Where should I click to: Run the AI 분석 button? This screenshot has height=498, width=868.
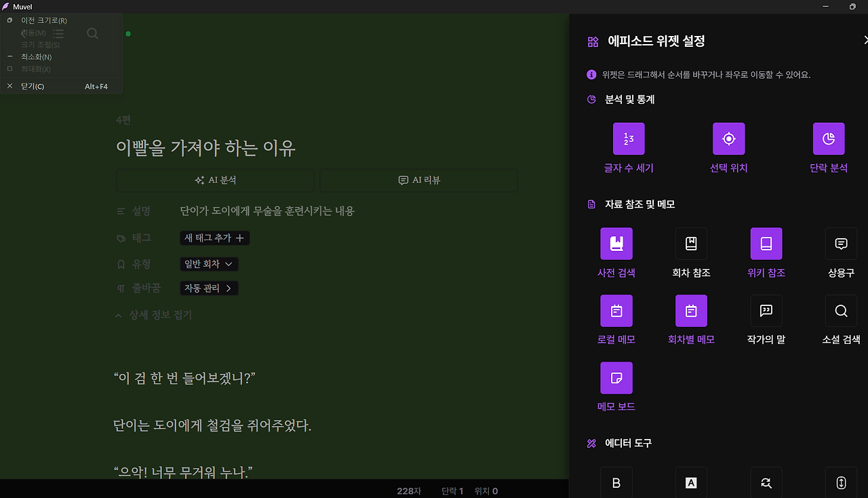[215, 180]
